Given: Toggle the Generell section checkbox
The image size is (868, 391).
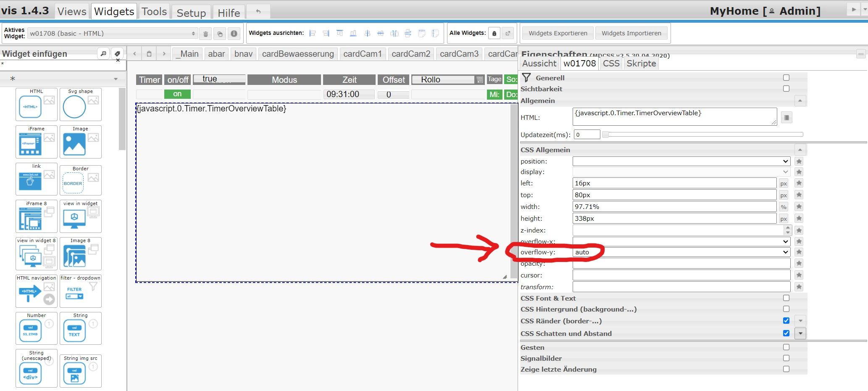Looking at the screenshot, I should pos(786,78).
